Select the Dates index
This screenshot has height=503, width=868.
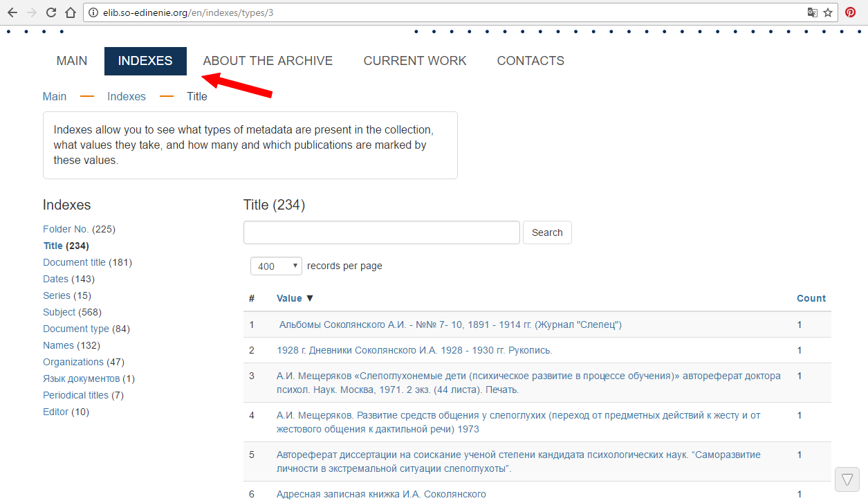(55, 279)
